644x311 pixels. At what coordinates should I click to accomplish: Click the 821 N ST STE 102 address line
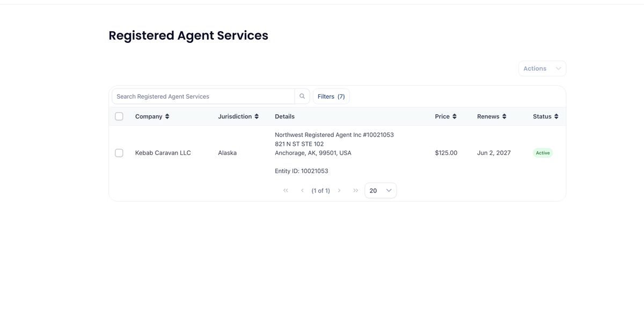tap(299, 144)
